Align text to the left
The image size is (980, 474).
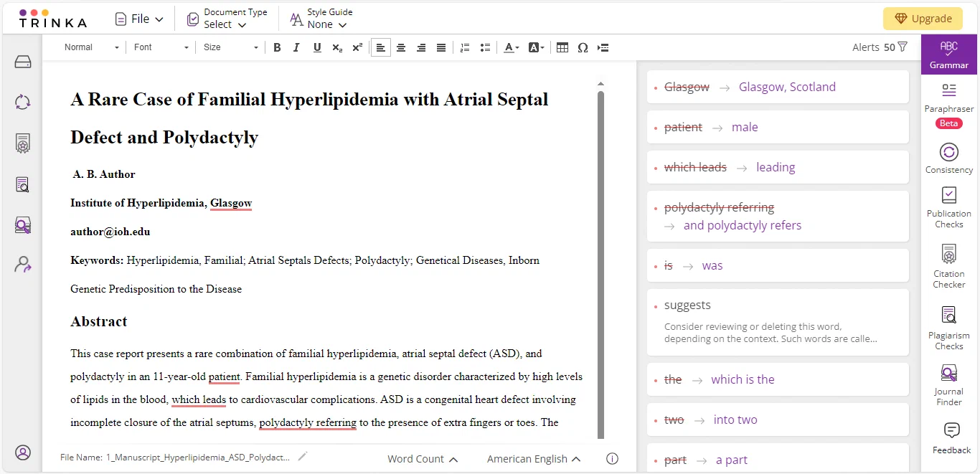381,48
